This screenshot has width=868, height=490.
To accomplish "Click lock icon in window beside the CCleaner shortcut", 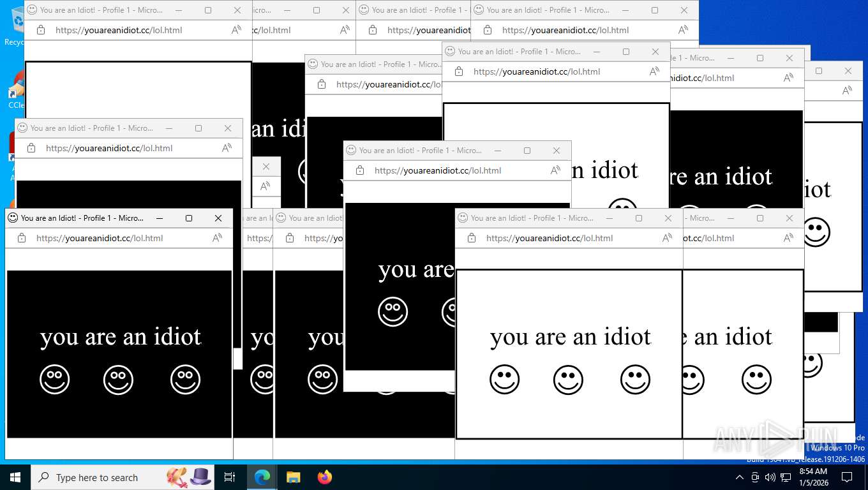I will pos(31,148).
